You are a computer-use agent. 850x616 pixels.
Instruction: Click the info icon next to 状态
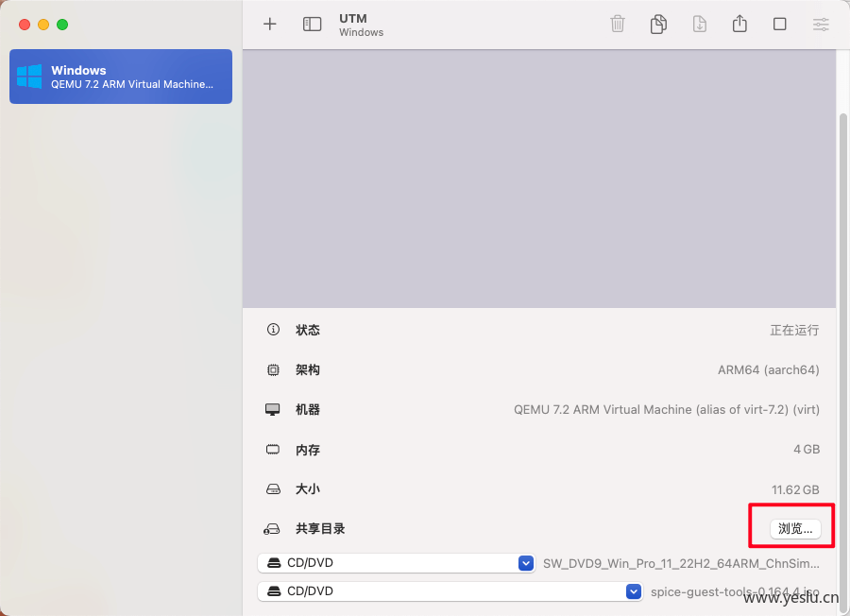pos(273,329)
